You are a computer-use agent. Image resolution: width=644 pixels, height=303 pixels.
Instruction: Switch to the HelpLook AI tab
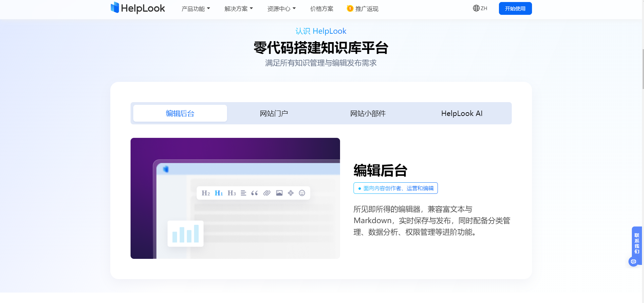pos(462,113)
